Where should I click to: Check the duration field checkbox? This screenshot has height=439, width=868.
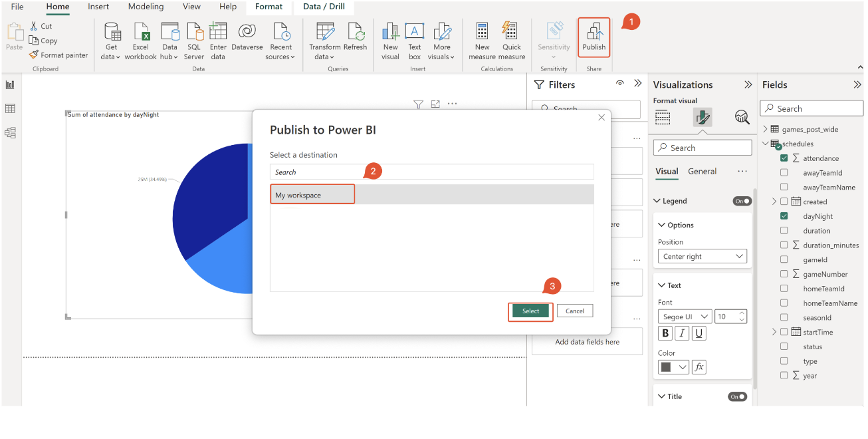click(x=784, y=231)
